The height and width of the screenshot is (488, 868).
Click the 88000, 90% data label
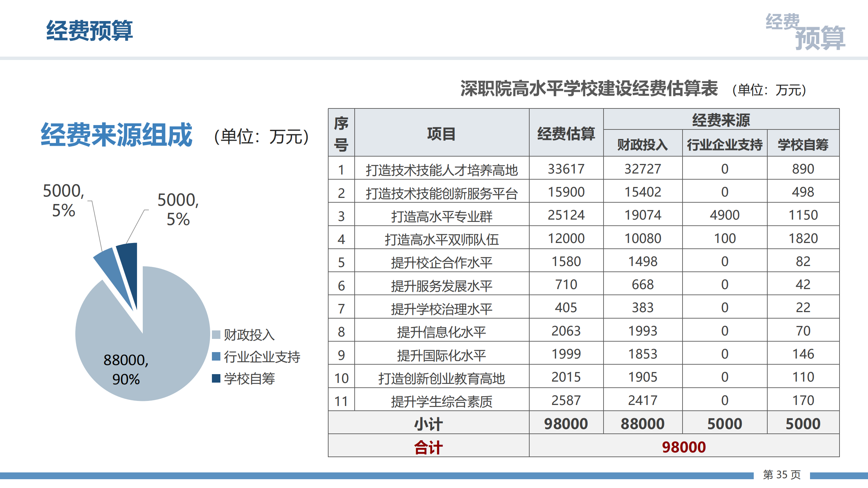(126, 369)
